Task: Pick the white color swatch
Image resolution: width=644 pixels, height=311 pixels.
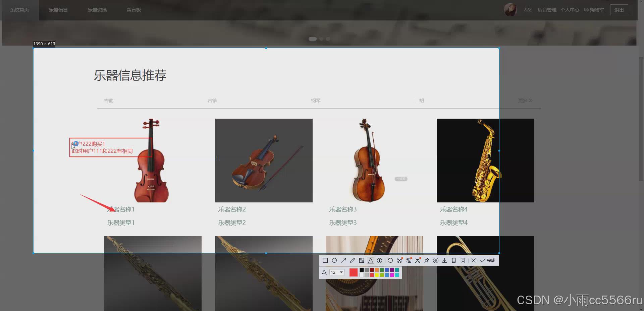Action: point(362,275)
